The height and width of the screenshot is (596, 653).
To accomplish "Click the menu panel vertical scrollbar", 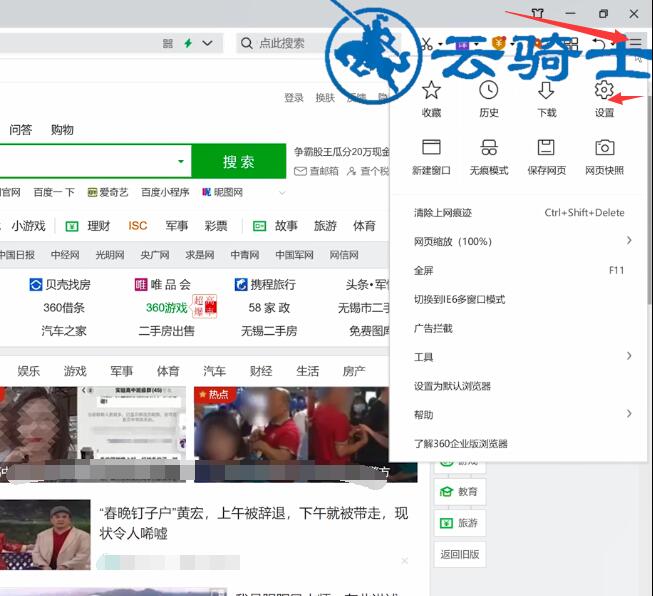I will (649, 200).
